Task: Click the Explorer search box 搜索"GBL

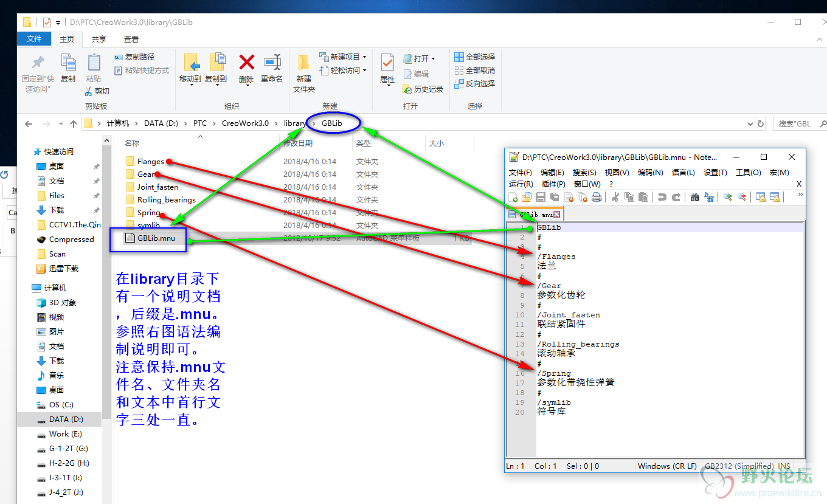Action: [x=800, y=123]
